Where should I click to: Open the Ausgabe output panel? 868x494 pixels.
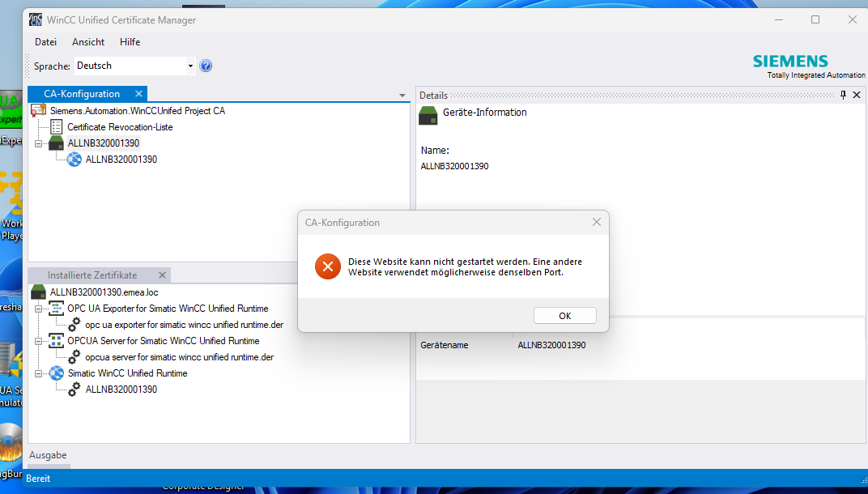click(x=48, y=455)
